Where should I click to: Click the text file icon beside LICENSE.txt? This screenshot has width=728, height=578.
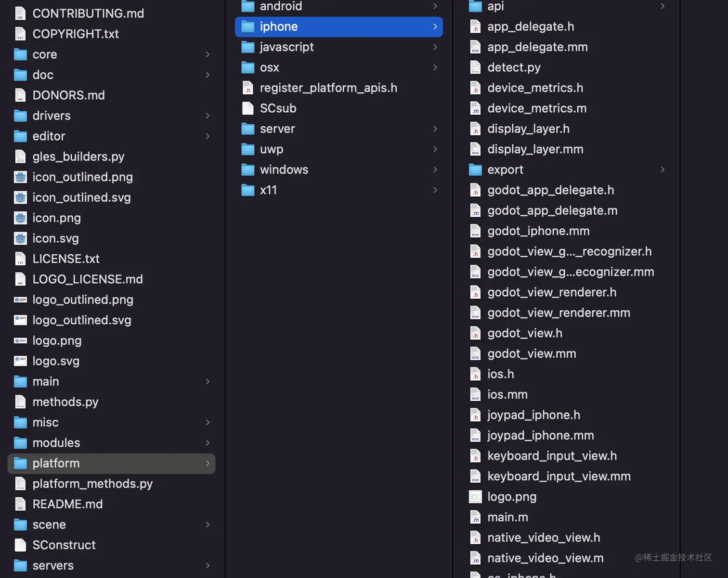coord(20,259)
